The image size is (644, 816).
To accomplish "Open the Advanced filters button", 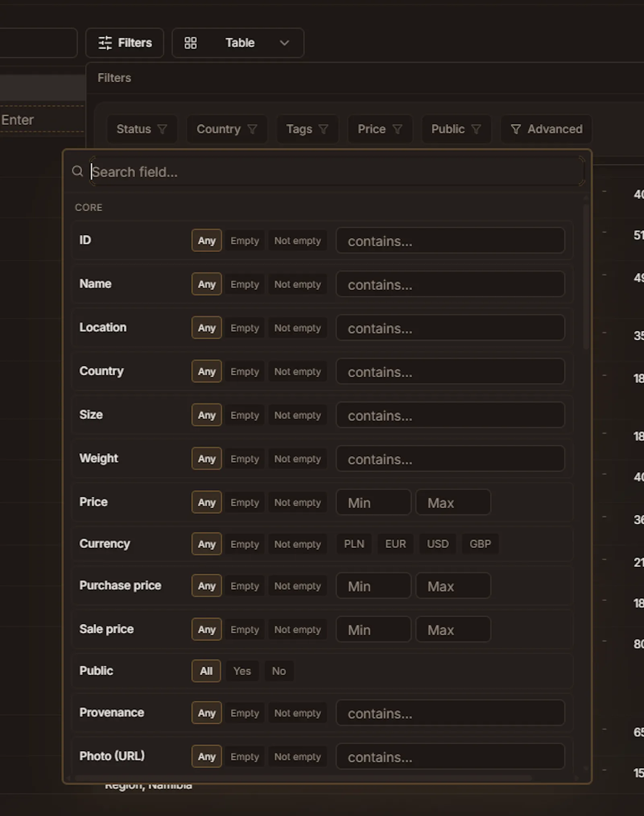I will tap(546, 129).
